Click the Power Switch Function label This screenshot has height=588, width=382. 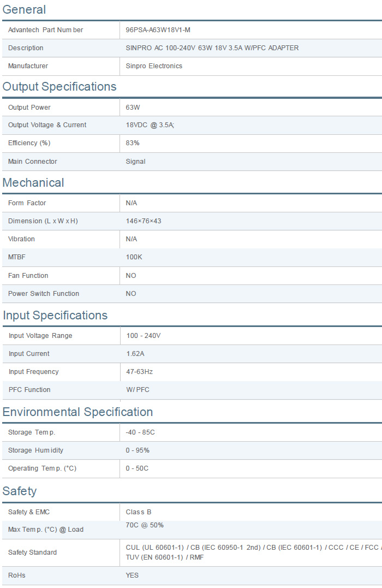(44, 294)
